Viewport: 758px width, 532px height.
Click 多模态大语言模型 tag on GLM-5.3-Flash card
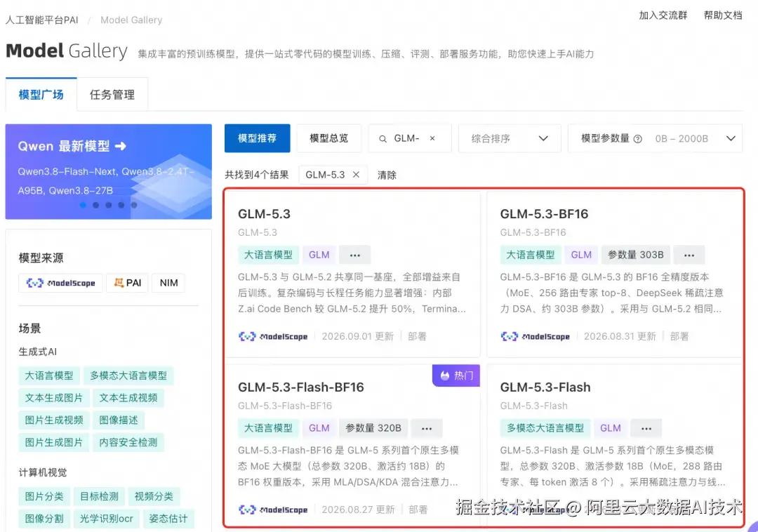545,428
